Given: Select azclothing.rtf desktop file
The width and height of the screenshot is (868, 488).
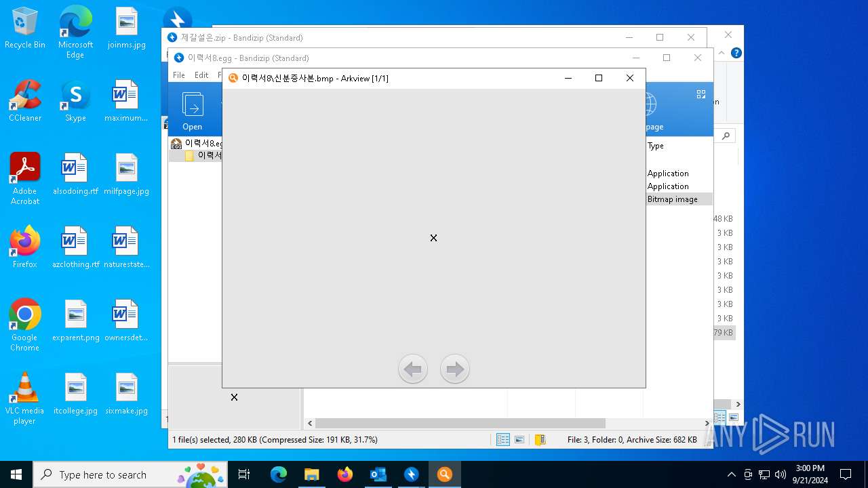Looking at the screenshot, I should tap(75, 247).
